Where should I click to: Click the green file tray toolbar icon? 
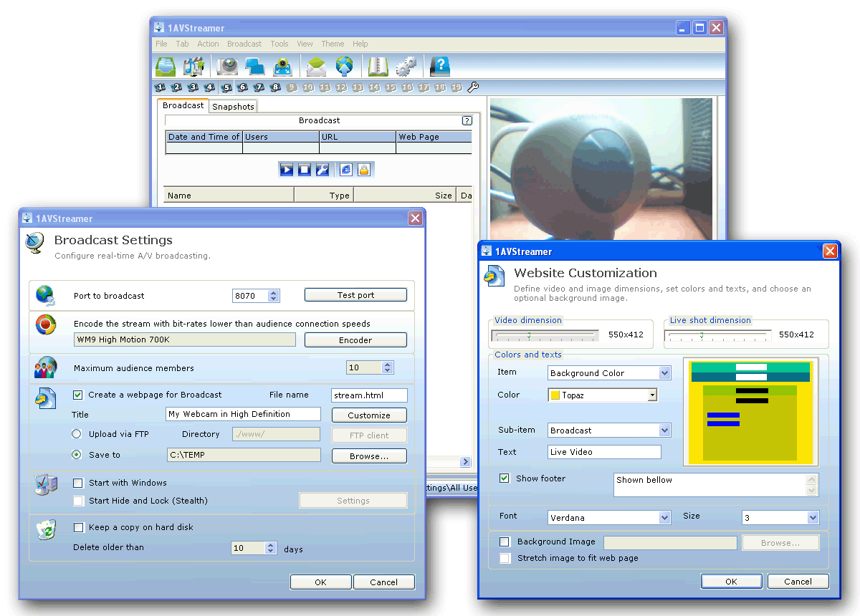[x=166, y=67]
